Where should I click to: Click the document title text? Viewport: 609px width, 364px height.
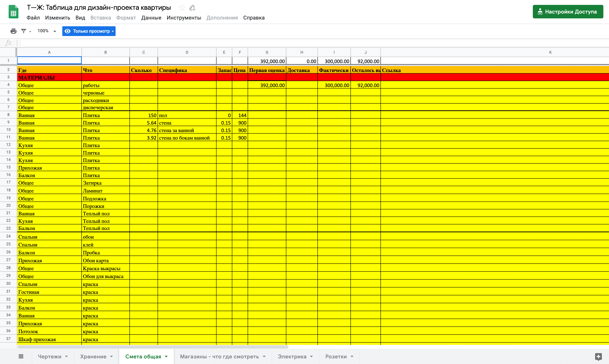pos(99,8)
